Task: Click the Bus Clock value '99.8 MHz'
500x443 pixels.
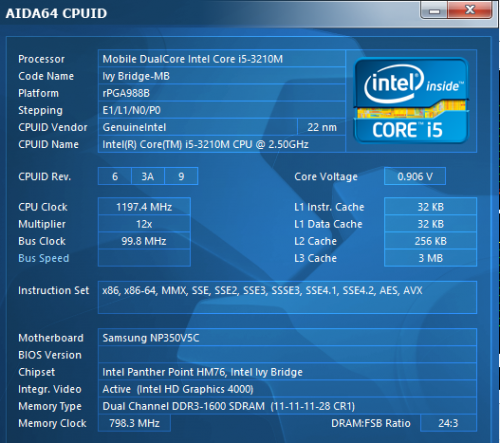Action: pos(144,241)
